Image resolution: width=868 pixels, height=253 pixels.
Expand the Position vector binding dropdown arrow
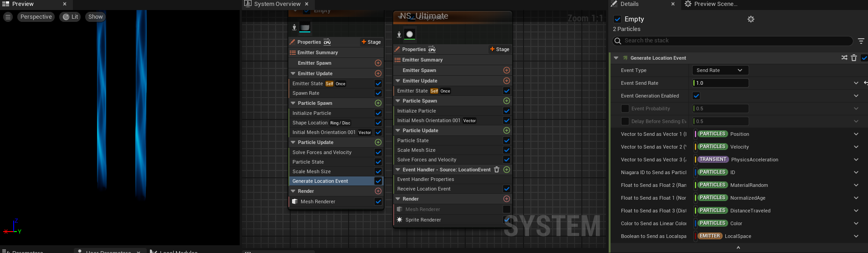[x=856, y=134]
